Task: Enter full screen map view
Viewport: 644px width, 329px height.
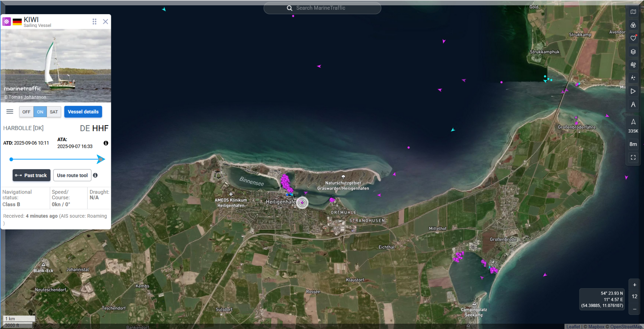Action: pos(633,157)
